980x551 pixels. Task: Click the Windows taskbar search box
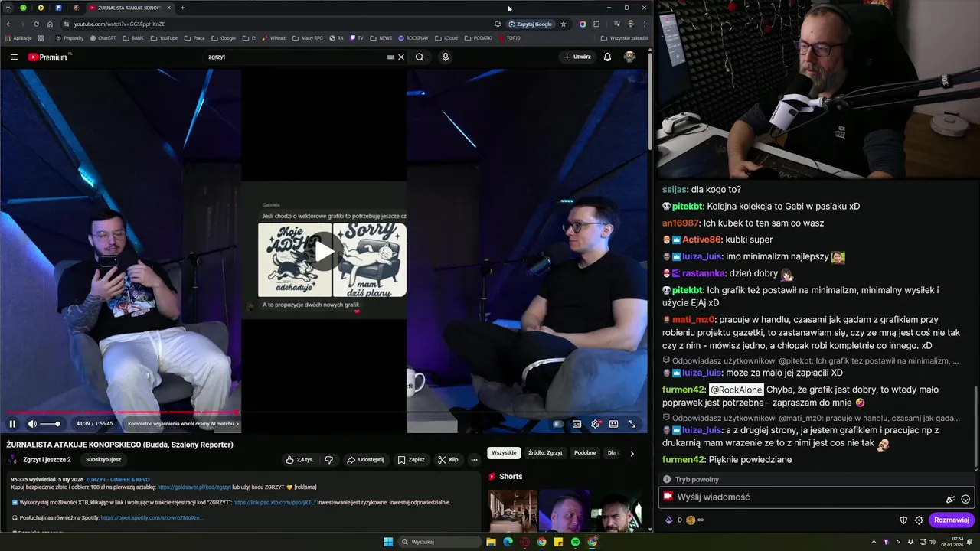tap(440, 542)
